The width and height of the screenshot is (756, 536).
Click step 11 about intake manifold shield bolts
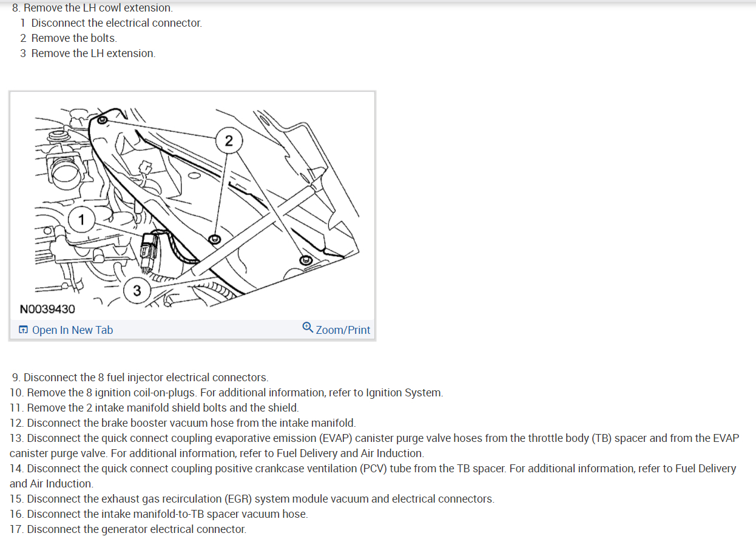pyautogui.click(x=154, y=408)
